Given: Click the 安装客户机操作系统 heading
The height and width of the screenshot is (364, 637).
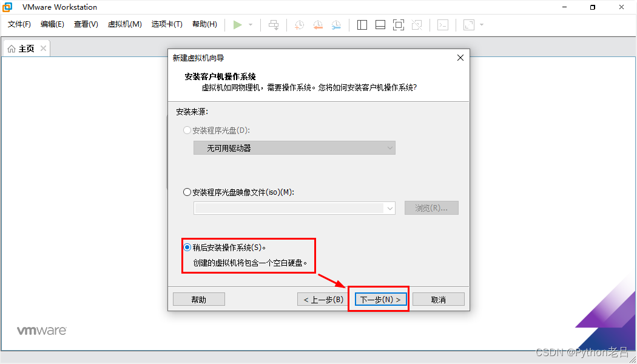Looking at the screenshot, I should point(220,77).
